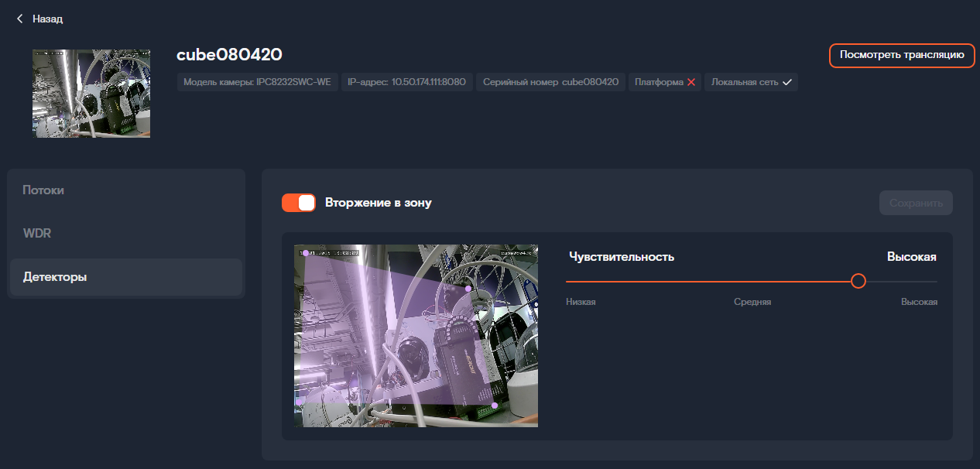Go back via the Назад link
This screenshot has width=980, height=469.
(47, 19)
